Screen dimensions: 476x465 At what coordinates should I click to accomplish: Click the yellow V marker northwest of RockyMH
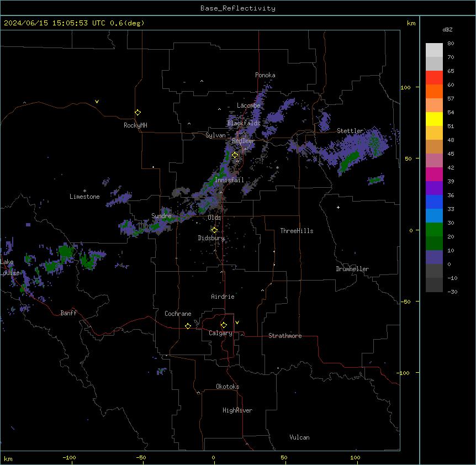pyautogui.click(x=97, y=102)
